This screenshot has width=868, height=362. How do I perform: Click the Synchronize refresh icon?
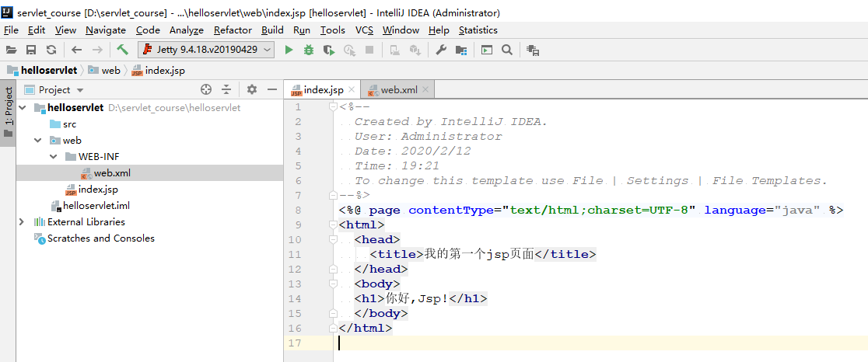(51, 50)
